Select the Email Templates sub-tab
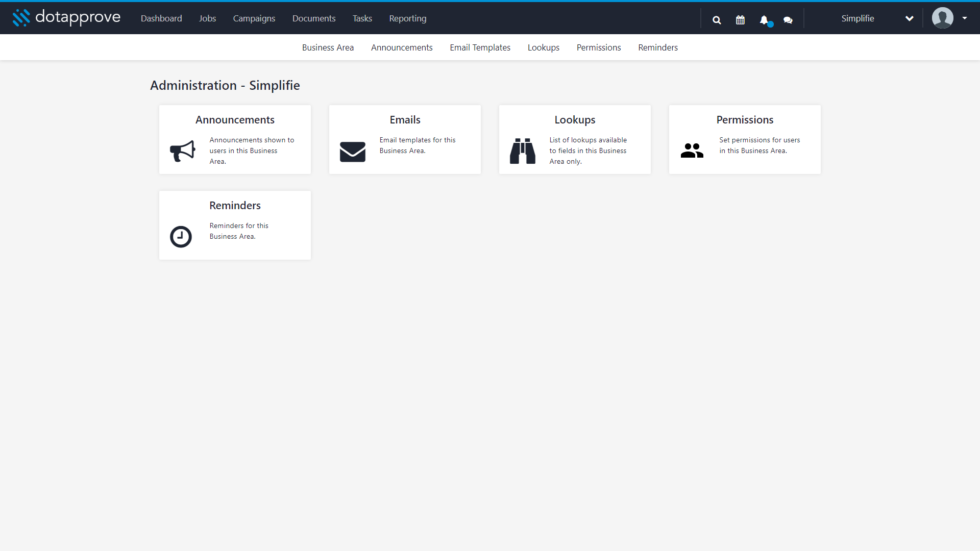Screen dimensions: 980x551 pos(480,47)
